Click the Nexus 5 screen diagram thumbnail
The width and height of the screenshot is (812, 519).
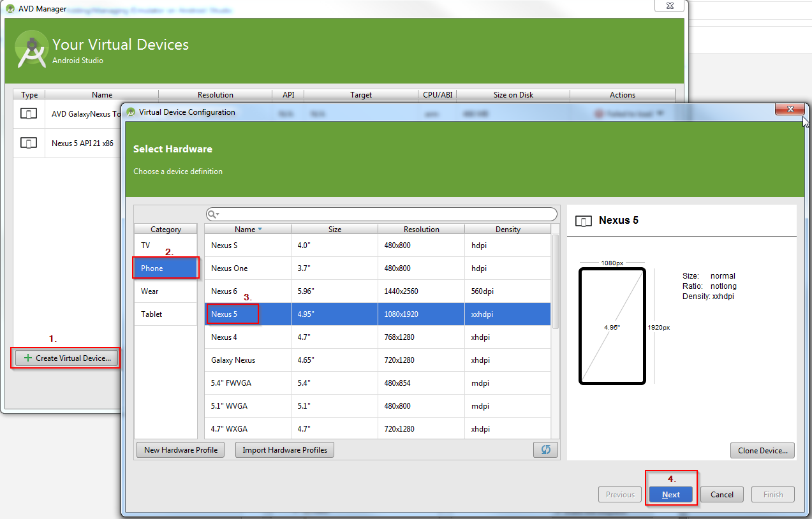click(612, 326)
